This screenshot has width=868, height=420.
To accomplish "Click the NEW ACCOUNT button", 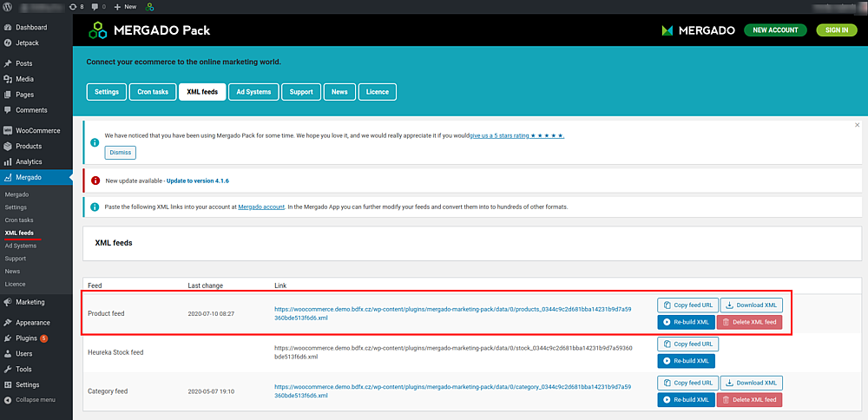I will point(775,30).
